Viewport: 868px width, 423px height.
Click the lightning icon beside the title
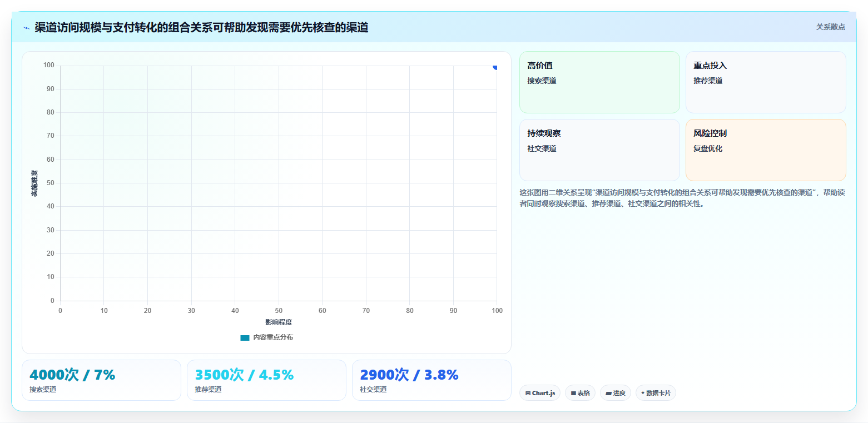[26, 28]
